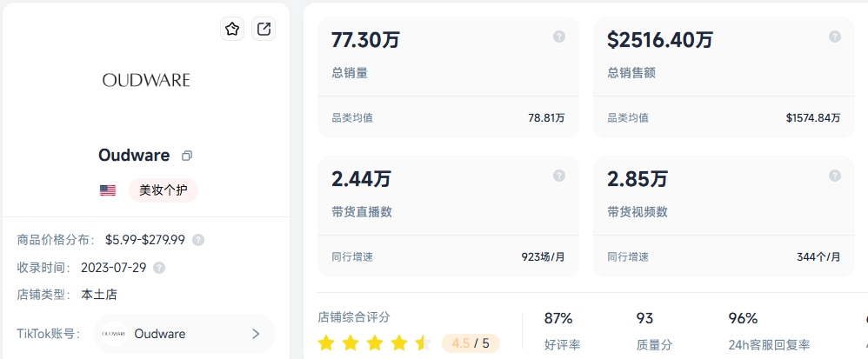This screenshot has width=868, height=359.
Task: Favorite the shop with the star icon
Action: (x=232, y=29)
